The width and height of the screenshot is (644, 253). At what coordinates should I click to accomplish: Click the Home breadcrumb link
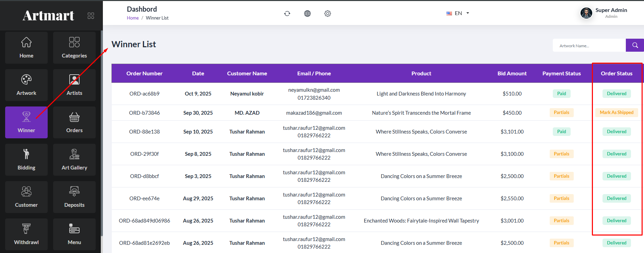pyautogui.click(x=133, y=18)
